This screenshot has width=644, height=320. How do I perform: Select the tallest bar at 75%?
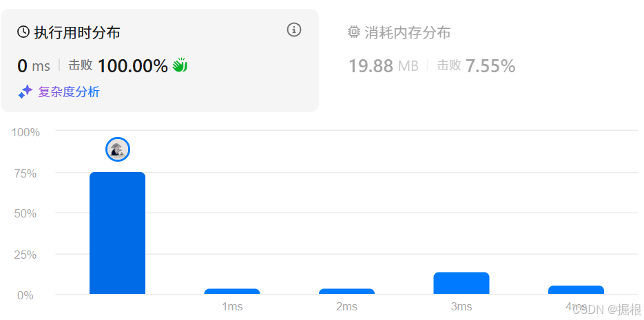click(x=118, y=233)
